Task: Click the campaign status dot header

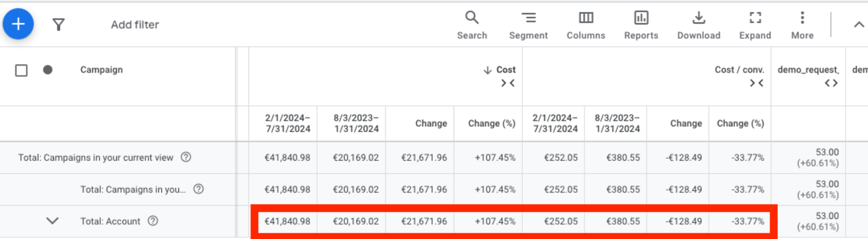Action: click(x=48, y=70)
